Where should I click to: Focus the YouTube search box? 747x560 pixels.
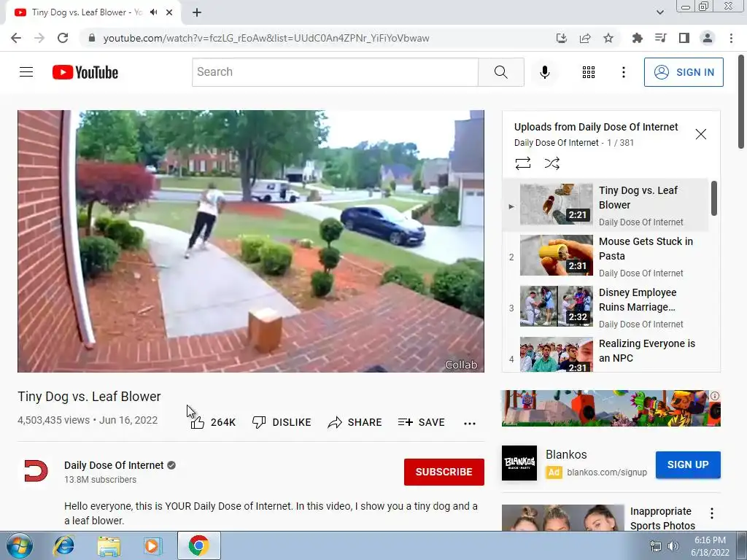click(x=335, y=72)
